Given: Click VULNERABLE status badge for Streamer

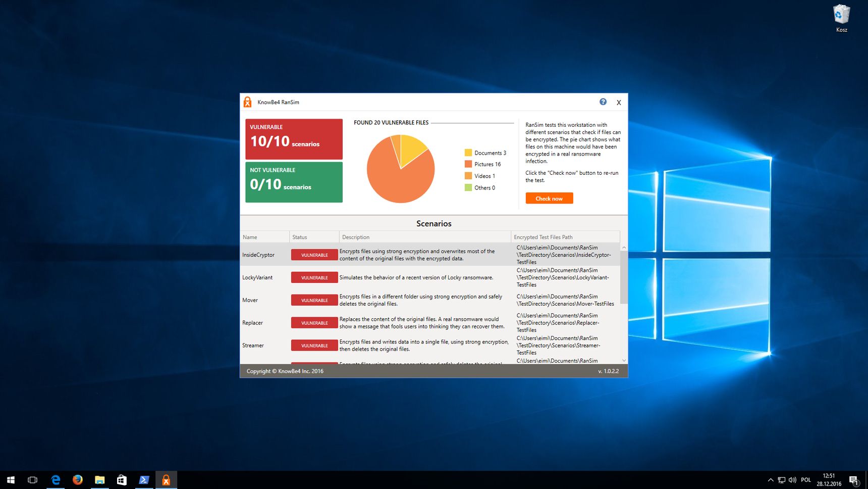Looking at the screenshot, I should (314, 346).
